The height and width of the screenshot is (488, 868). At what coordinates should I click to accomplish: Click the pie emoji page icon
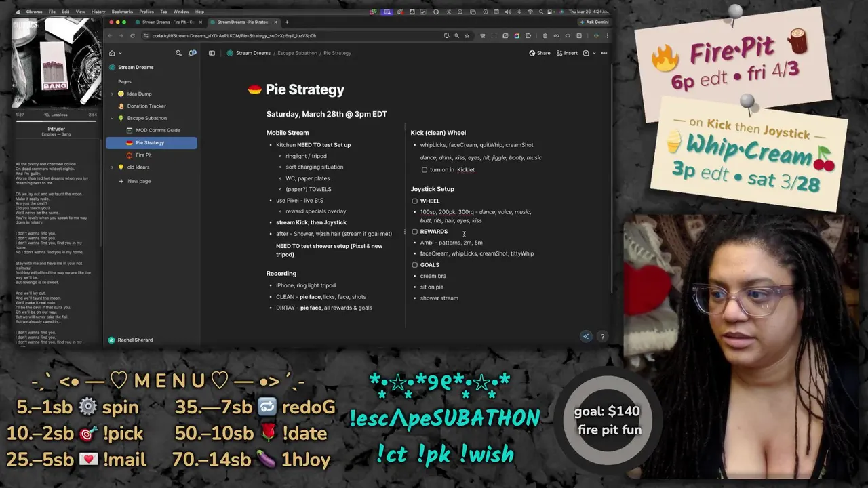[x=255, y=89]
